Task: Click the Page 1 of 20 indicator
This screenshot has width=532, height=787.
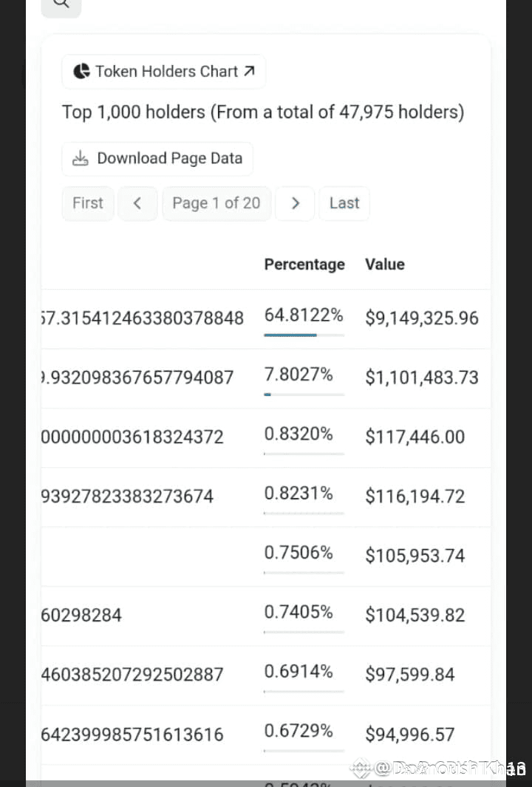Action: click(216, 203)
